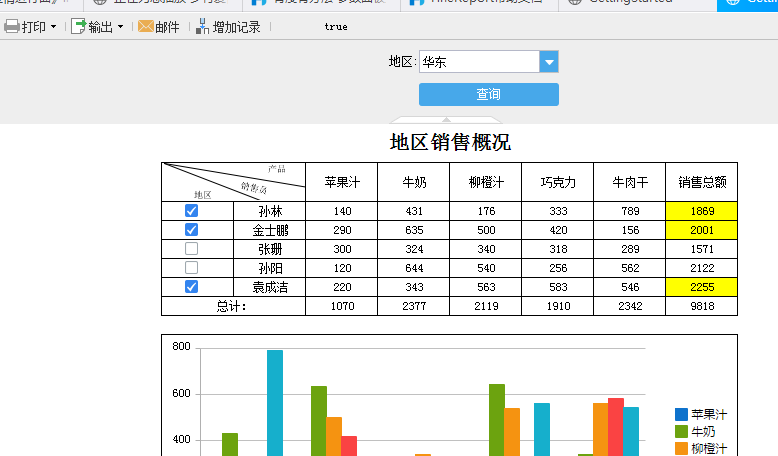
Task: Click the 总计 label cell
Action: click(233, 306)
